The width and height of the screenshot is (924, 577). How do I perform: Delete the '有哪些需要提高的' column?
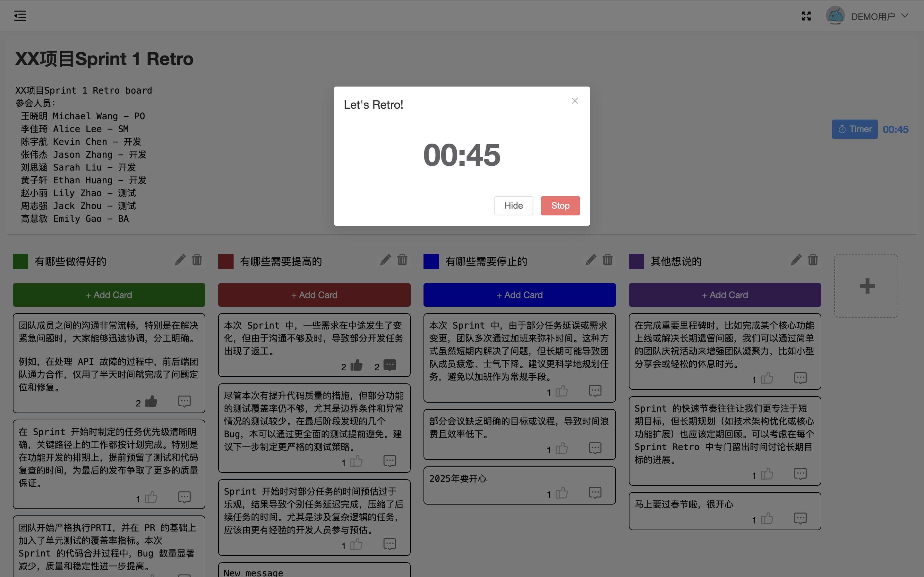point(402,260)
